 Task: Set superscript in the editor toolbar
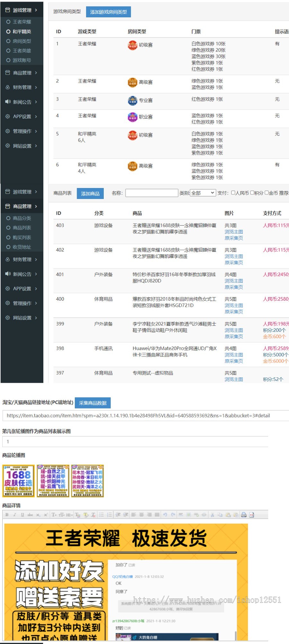[x=46, y=515]
